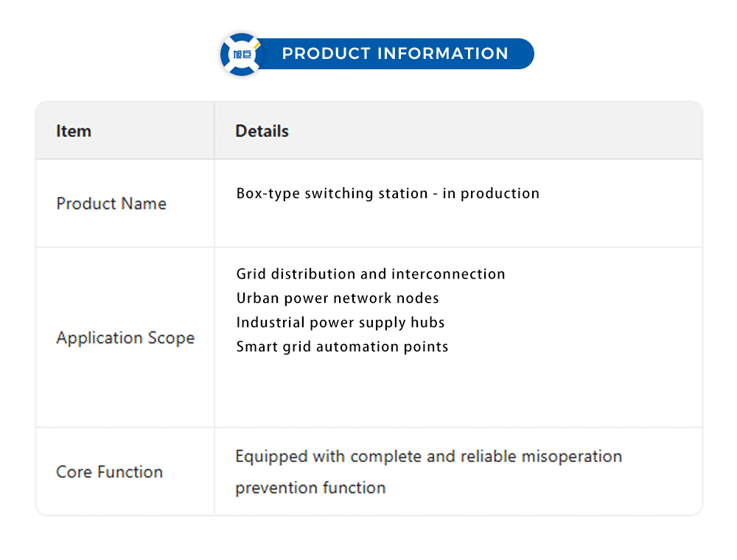
Task: Select the Application Scope row label
Action: [125, 338]
